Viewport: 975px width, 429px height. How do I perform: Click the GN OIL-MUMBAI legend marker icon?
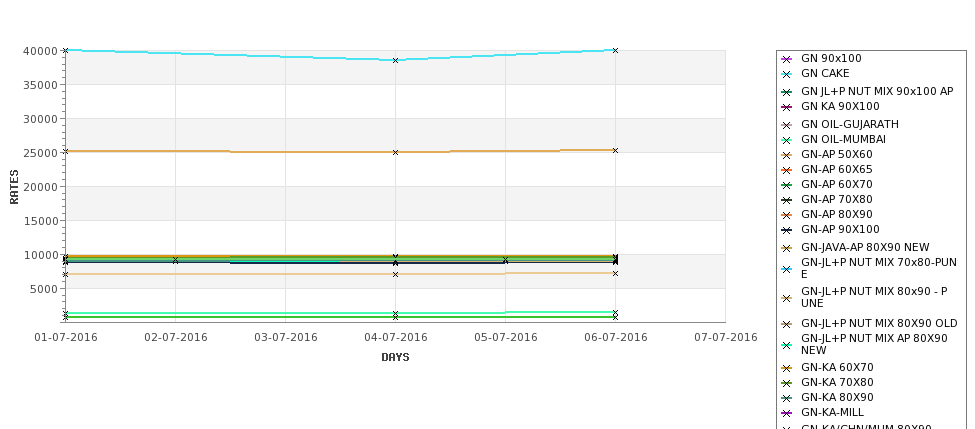point(787,141)
